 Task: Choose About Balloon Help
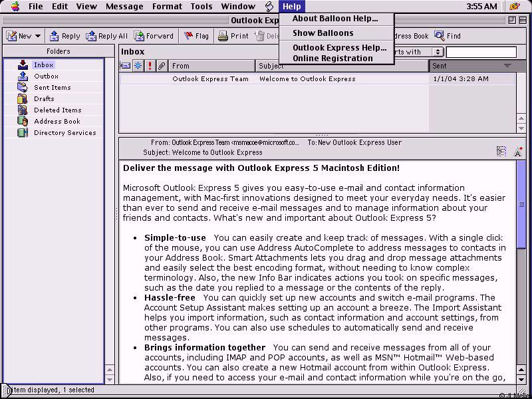(335, 19)
